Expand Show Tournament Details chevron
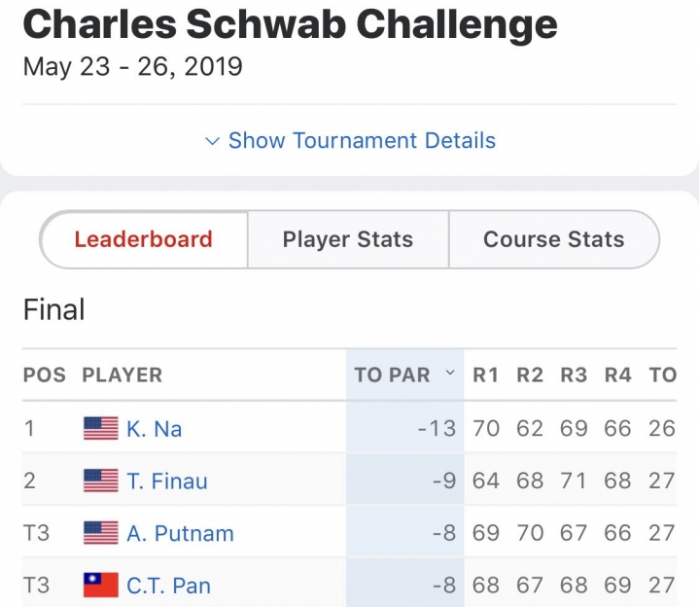The width and height of the screenshot is (700, 607). [x=213, y=141]
